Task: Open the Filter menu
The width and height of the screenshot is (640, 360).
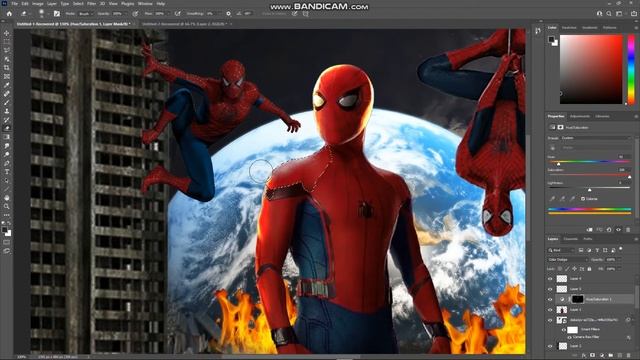Action: click(x=91, y=4)
